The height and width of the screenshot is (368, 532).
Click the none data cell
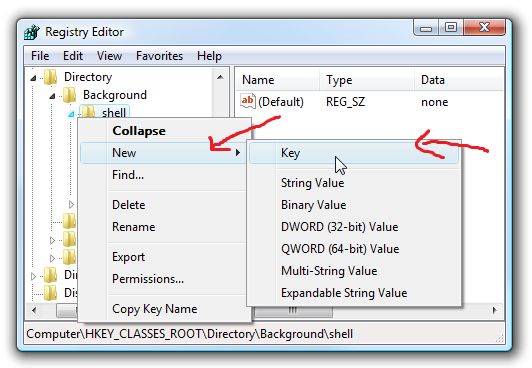[435, 102]
